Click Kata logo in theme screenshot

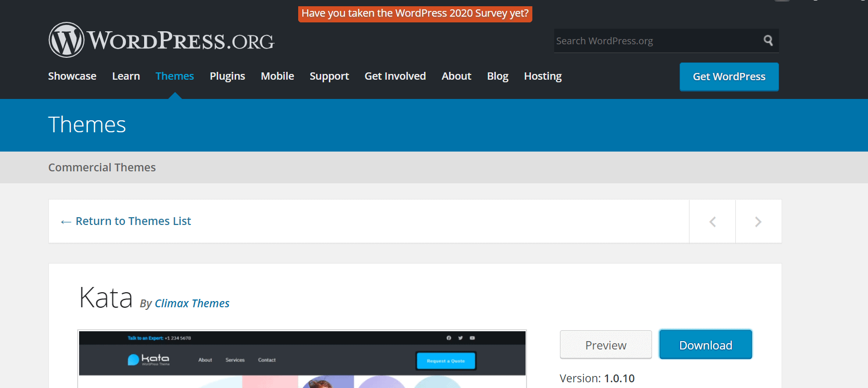tap(149, 360)
